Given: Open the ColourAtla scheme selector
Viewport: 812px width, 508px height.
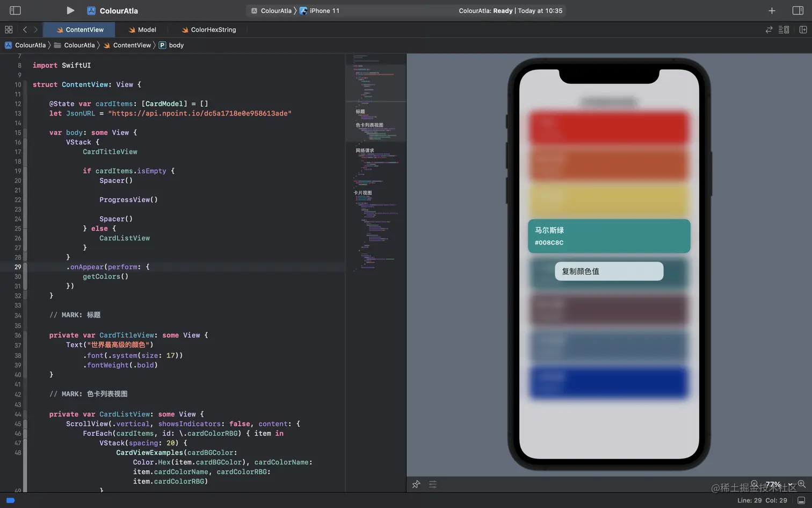Looking at the screenshot, I should (271, 11).
